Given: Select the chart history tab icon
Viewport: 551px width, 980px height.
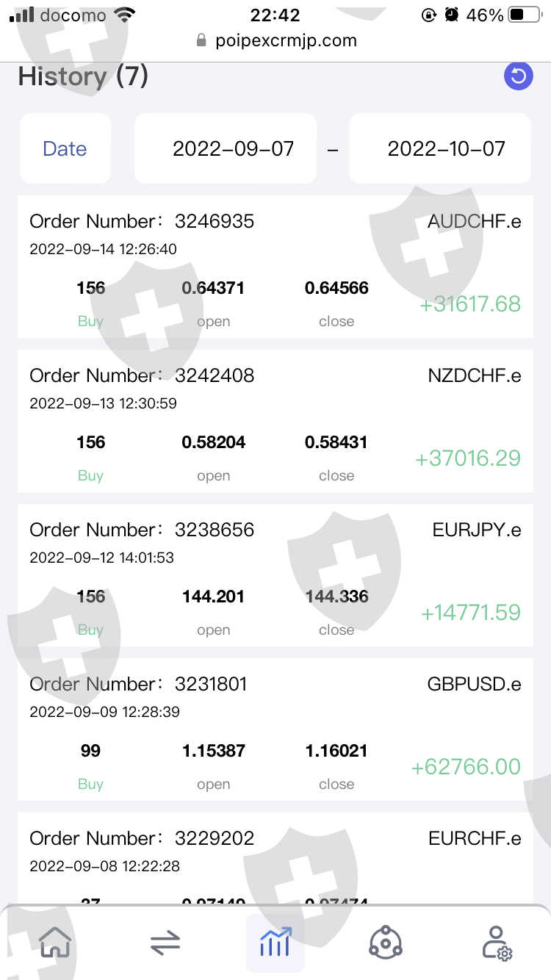Looking at the screenshot, I should pyautogui.click(x=275, y=943).
